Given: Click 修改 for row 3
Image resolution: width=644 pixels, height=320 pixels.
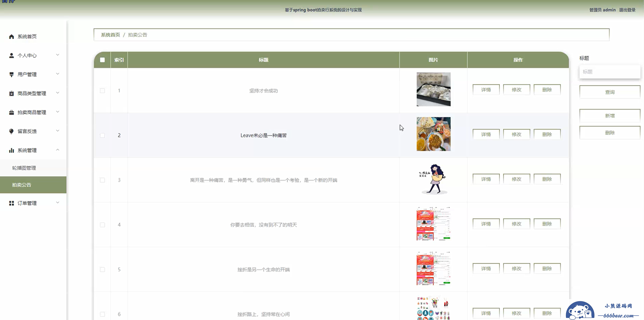Looking at the screenshot, I should (x=516, y=179).
